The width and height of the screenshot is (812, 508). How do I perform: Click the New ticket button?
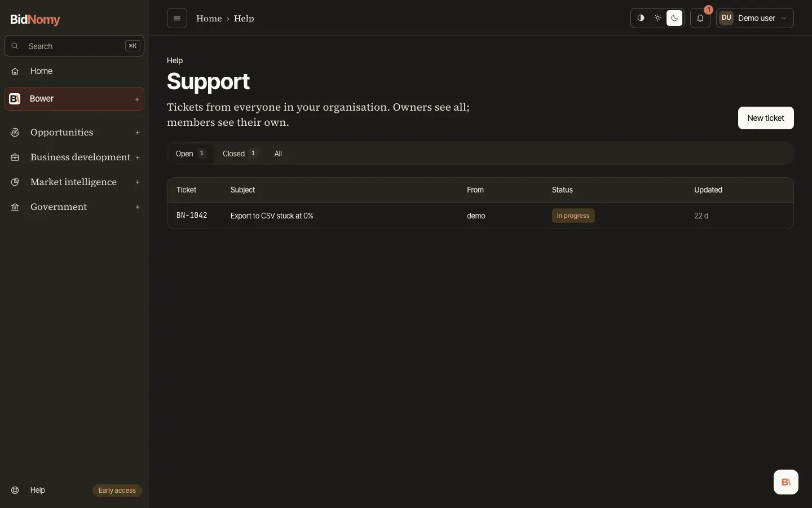point(766,118)
